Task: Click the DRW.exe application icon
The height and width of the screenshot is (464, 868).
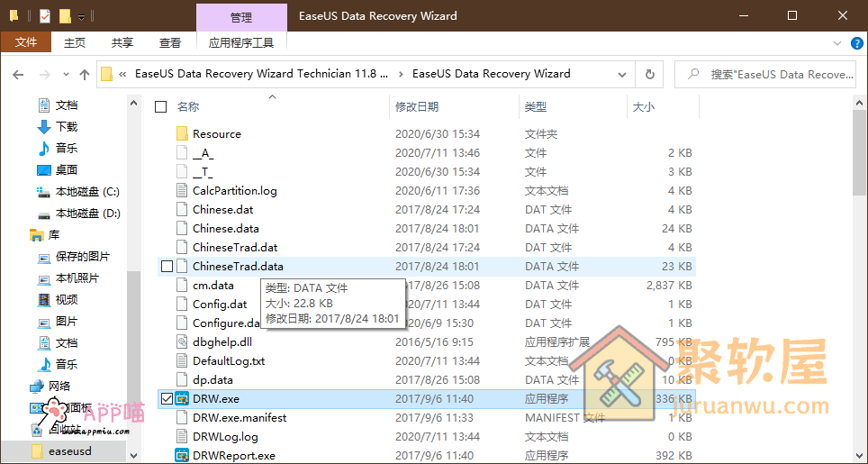Action: pyautogui.click(x=182, y=398)
